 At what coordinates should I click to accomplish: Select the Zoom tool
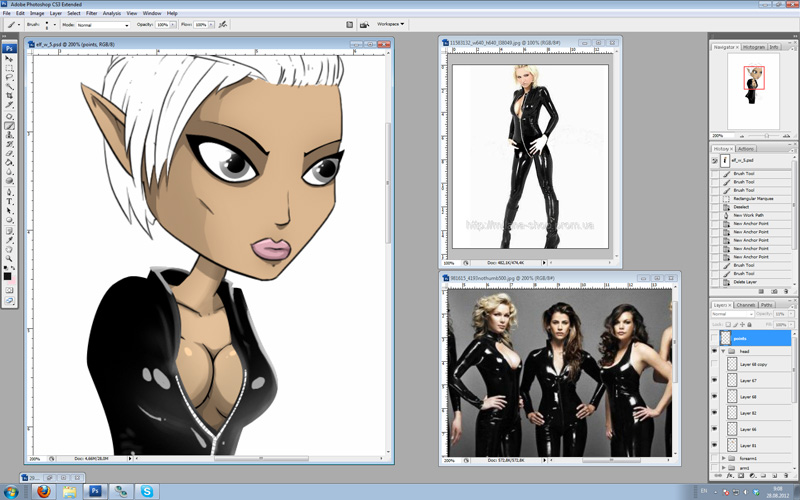click(9, 259)
